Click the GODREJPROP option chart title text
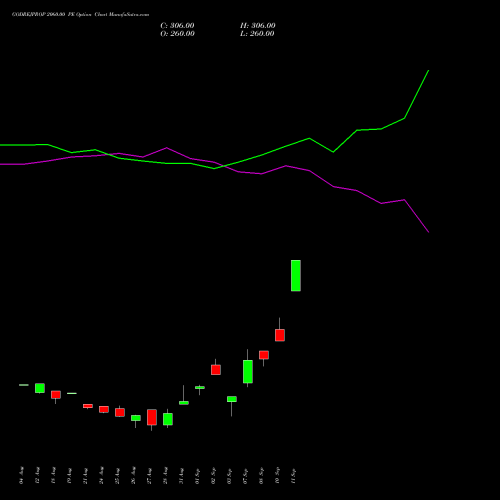Screen dimensions: 500x500 80,15
